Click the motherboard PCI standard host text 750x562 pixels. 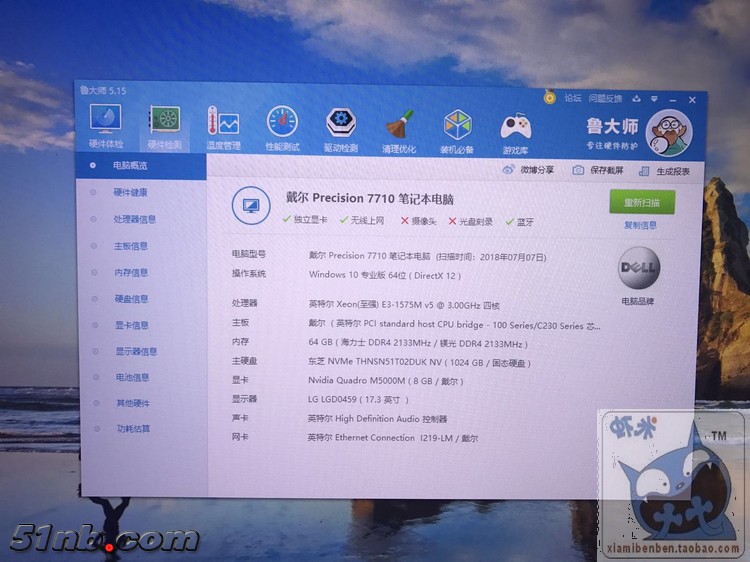(x=454, y=324)
